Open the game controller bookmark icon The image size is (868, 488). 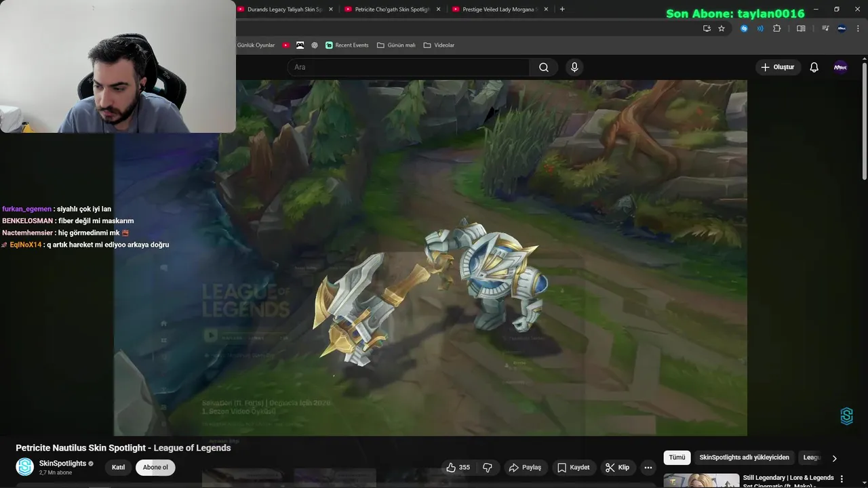pos(300,45)
